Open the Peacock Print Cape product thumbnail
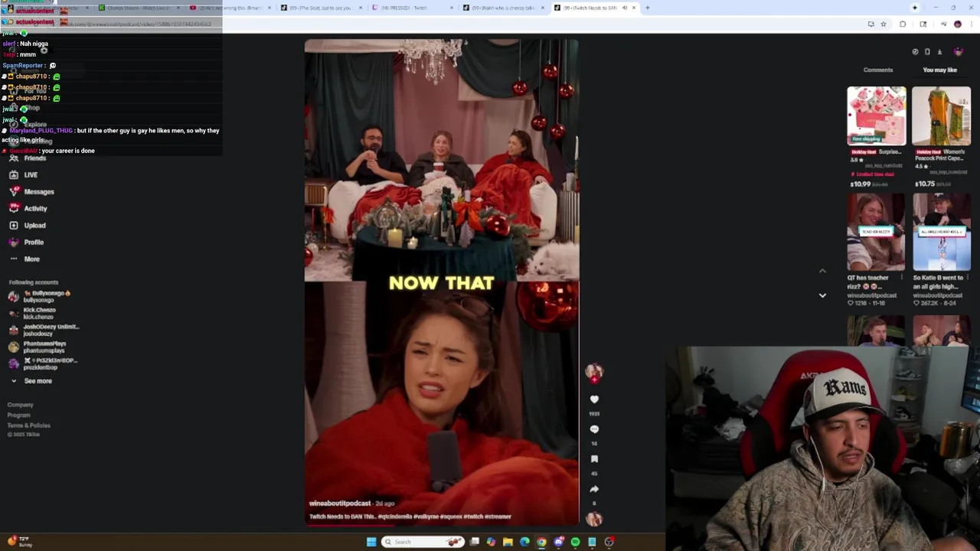The height and width of the screenshot is (551, 980). (x=941, y=116)
